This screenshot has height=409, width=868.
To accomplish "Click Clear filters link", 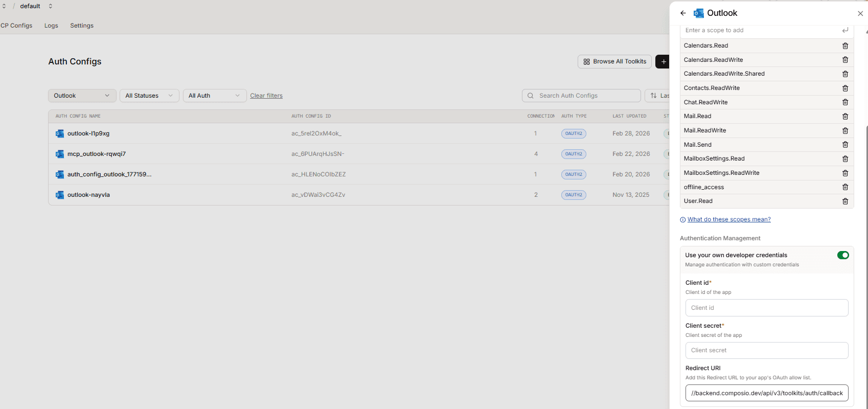I will tap(266, 96).
